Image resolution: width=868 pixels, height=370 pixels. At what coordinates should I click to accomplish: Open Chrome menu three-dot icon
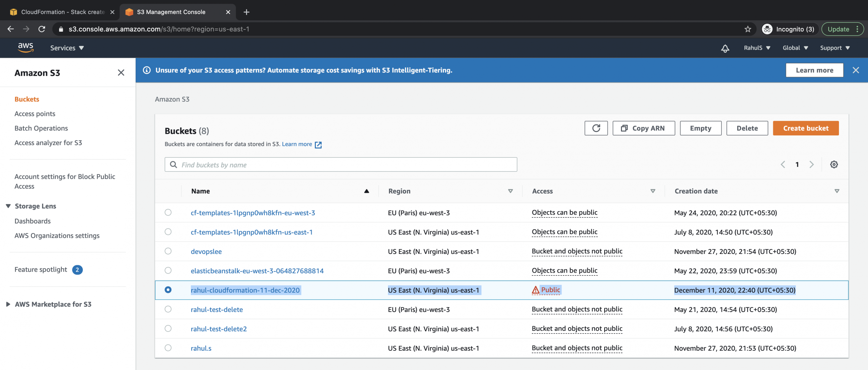[x=857, y=29]
